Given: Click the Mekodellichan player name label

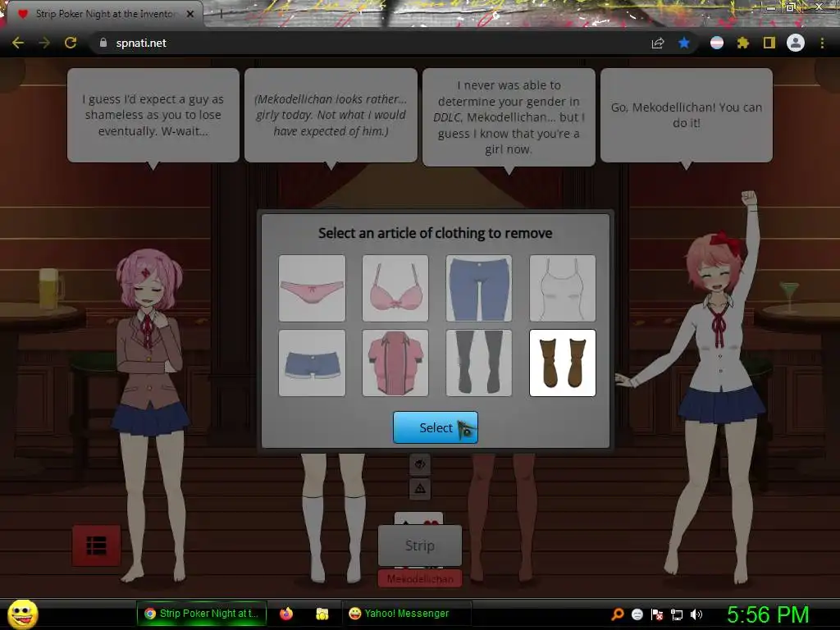Looking at the screenshot, I should click(x=420, y=579).
